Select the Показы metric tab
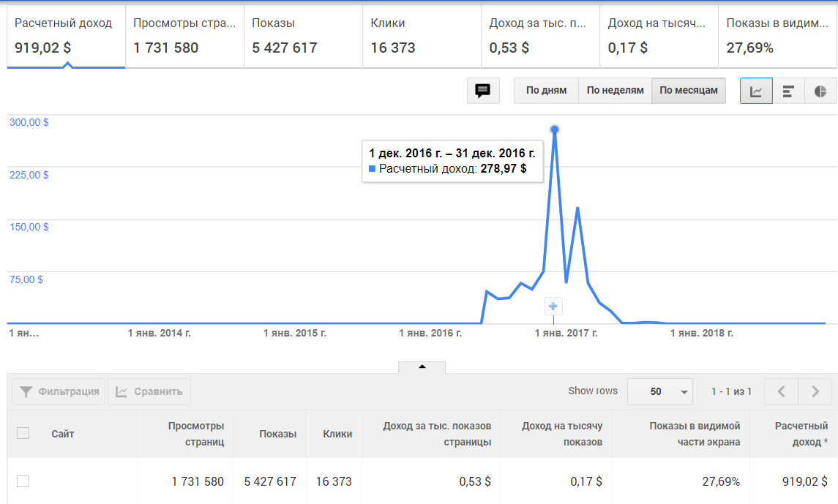 click(304, 37)
